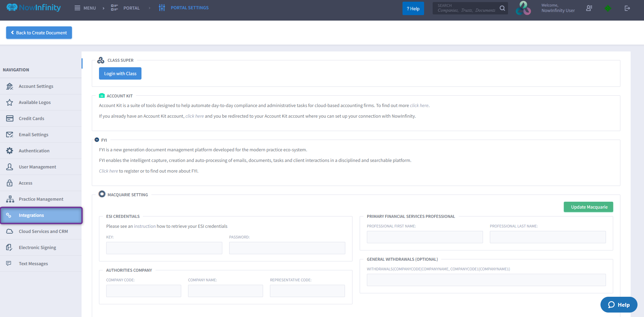Open the ESI credentials instruction link
The height and width of the screenshot is (317, 644).
145,226
